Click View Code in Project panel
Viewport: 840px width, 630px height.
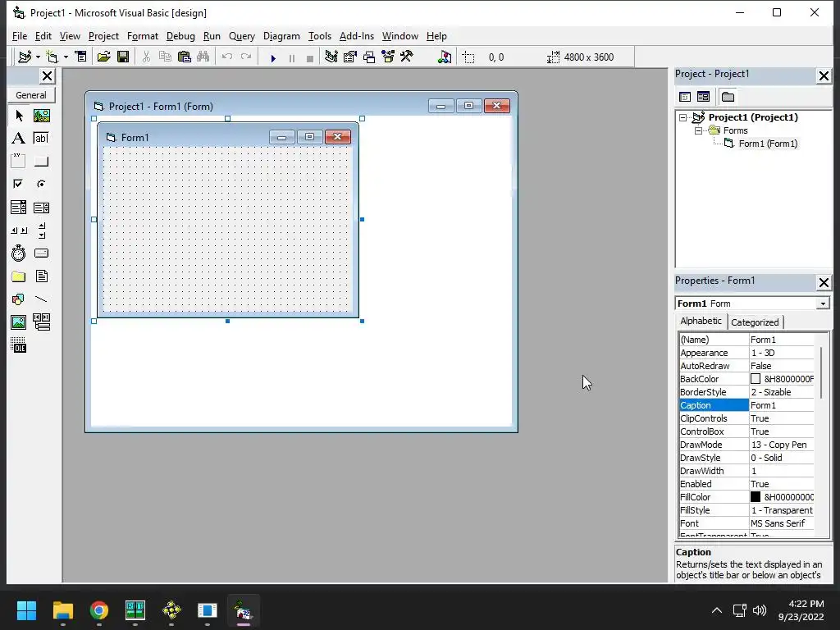[x=685, y=97]
